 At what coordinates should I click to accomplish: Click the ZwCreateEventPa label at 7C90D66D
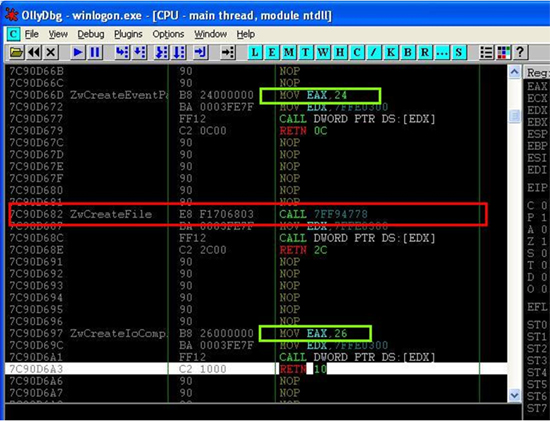click(x=118, y=95)
